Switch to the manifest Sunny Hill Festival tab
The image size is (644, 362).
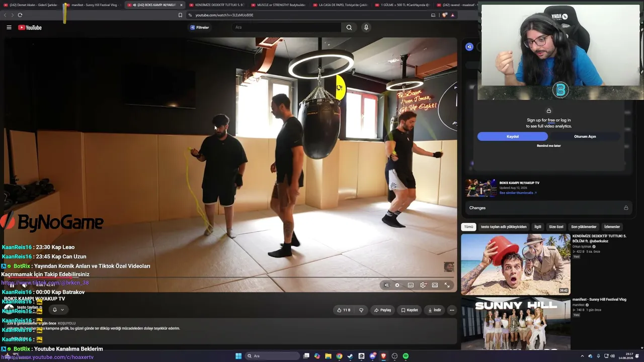click(x=93, y=5)
